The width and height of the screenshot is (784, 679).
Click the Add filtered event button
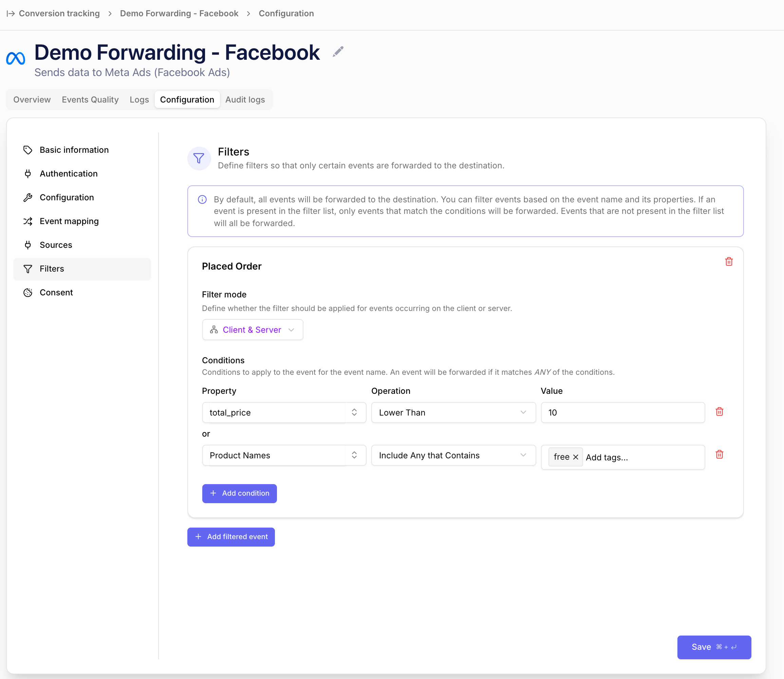point(231,537)
